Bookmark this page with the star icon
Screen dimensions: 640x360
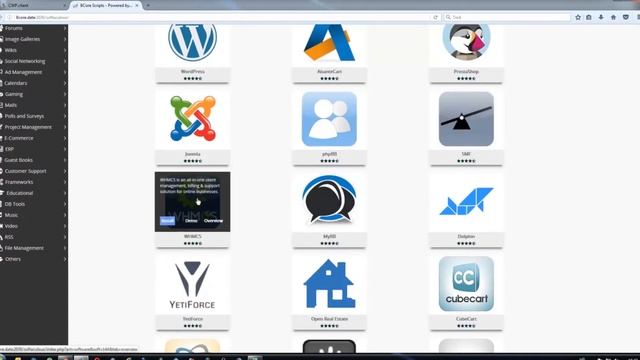[x=578, y=17]
